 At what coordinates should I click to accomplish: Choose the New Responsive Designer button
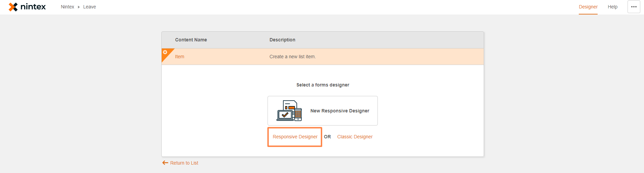323,111
